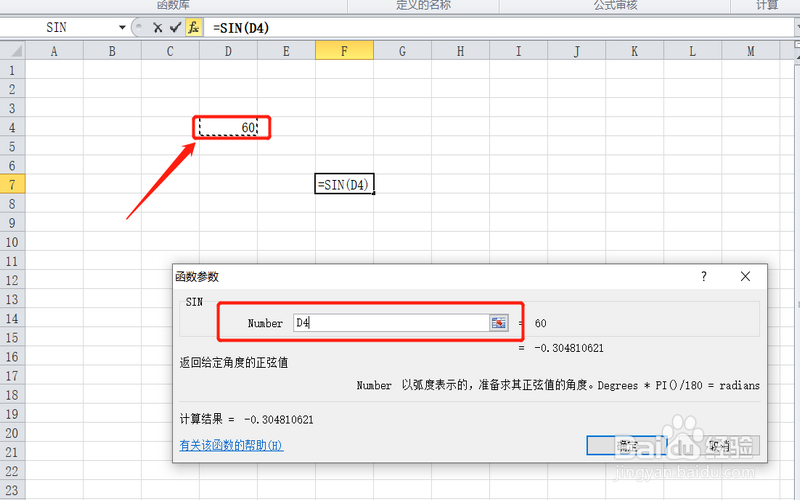The height and width of the screenshot is (500, 800).
Task: Select column J header
Action: coord(577,51)
